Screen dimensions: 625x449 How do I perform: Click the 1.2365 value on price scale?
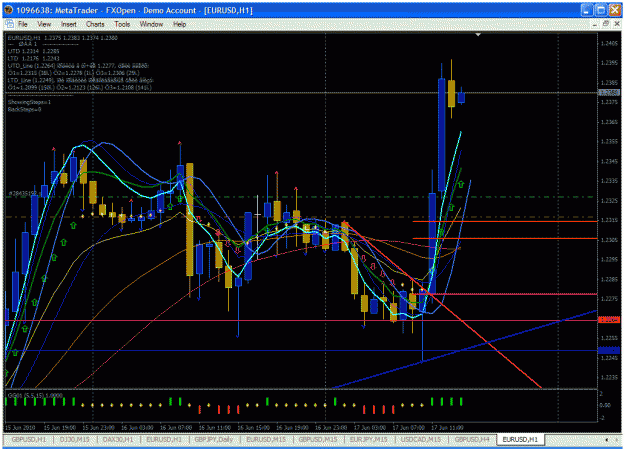[x=609, y=122]
